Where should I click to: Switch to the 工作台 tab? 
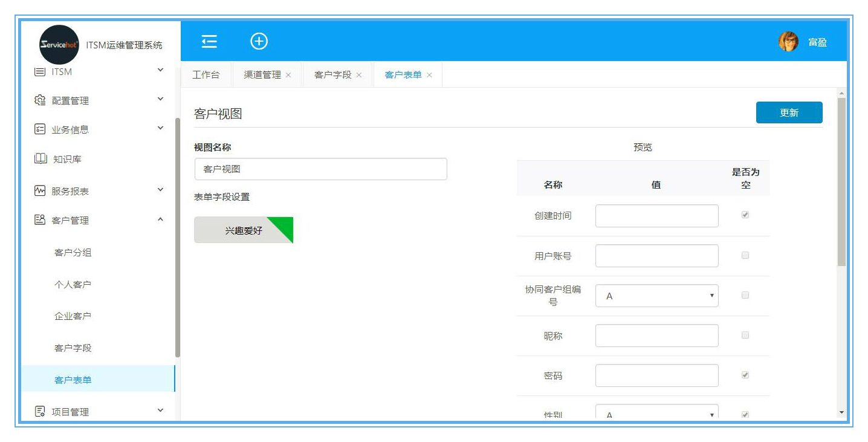[x=206, y=75]
